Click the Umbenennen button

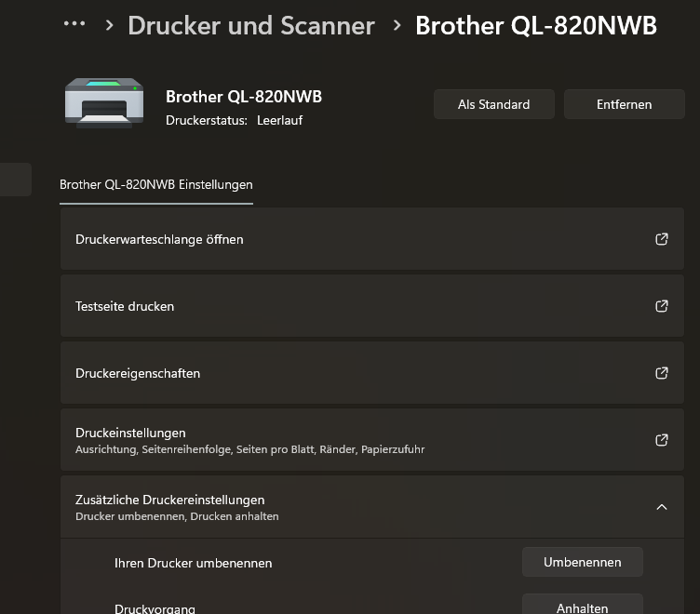pyautogui.click(x=582, y=562)
